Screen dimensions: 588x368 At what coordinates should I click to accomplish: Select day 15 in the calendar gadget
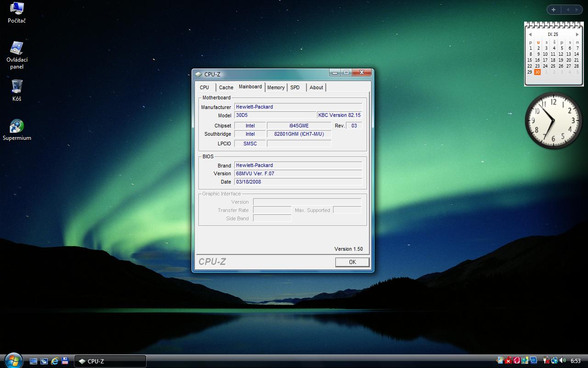coord(530,60)
